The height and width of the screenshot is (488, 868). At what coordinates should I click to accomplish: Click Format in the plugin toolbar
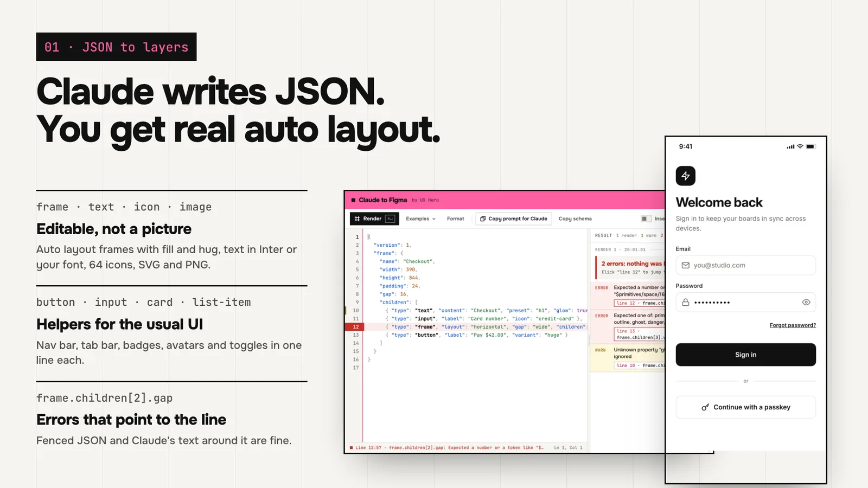pos(456,219)
